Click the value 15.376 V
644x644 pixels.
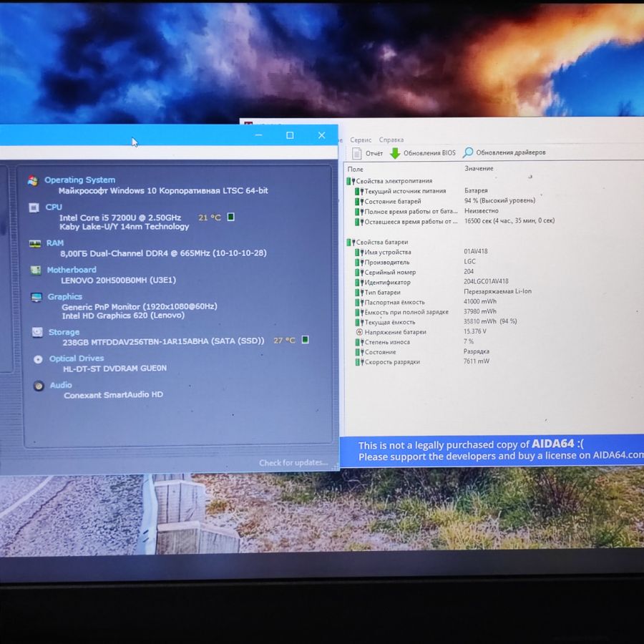tap(475, 331)
